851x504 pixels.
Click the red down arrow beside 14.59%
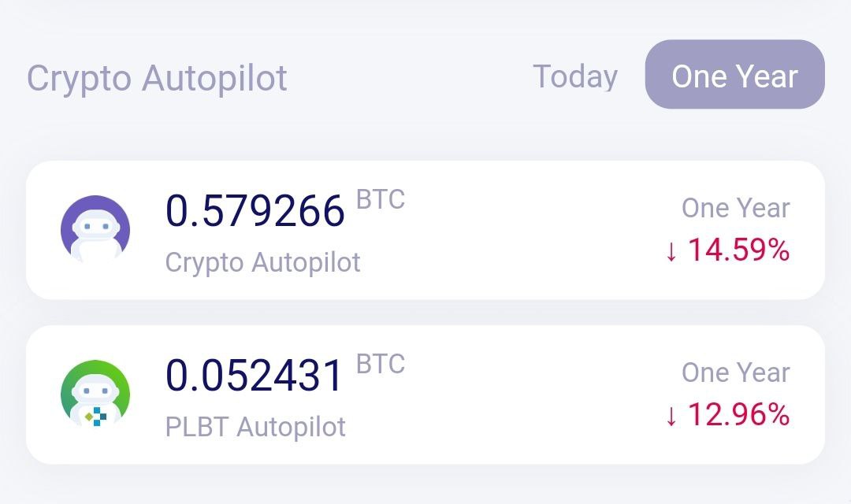(671, 252)
